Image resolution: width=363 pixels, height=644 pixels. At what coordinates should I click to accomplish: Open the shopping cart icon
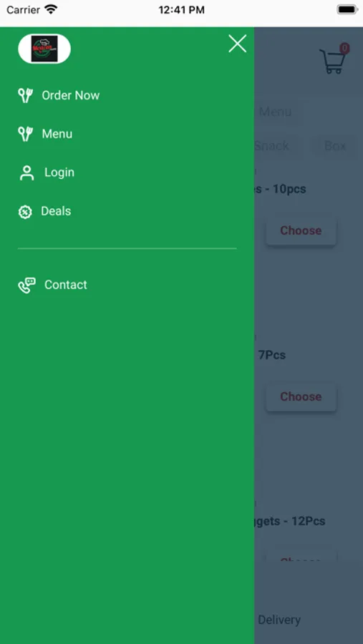(332, 62)
